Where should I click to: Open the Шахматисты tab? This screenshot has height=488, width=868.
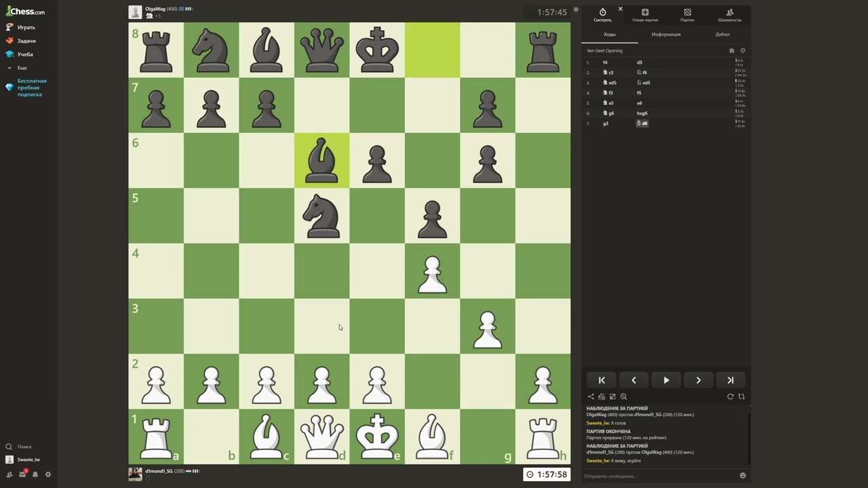coord(730,16)
